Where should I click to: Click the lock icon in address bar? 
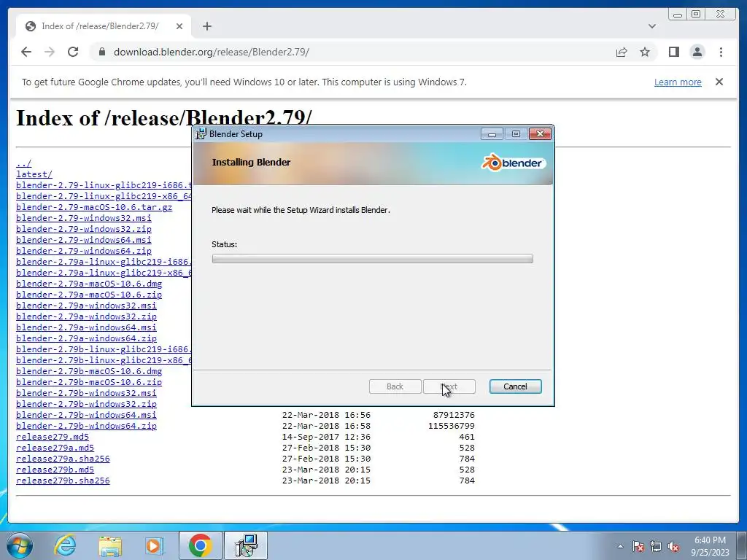tap(101, 52)
